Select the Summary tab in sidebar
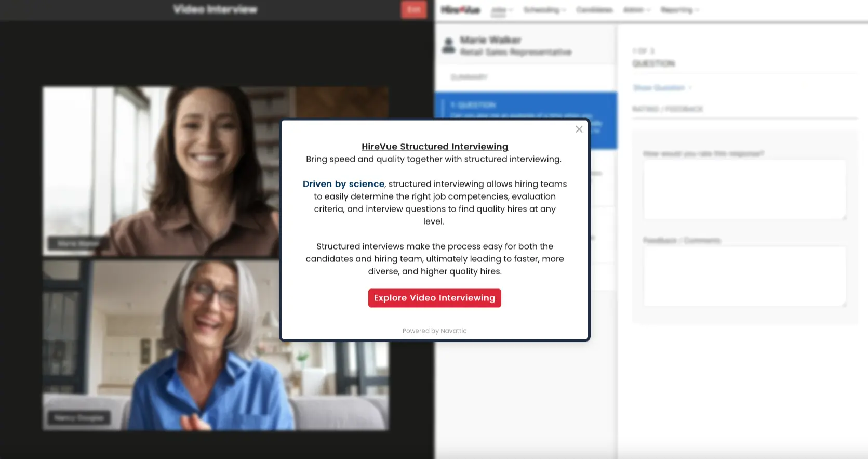Viewport: 868px width, 459px height. [x=469, y=77]
